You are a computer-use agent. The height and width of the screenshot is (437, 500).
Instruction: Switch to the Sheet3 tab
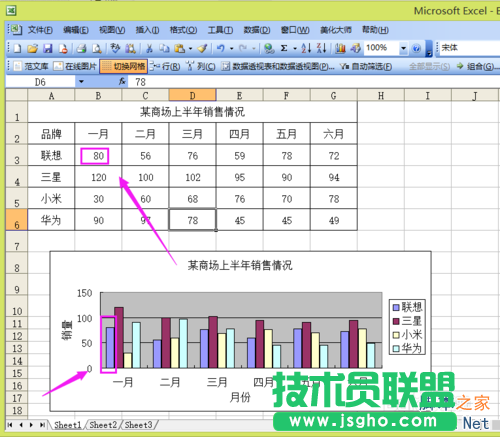point(138,425)
